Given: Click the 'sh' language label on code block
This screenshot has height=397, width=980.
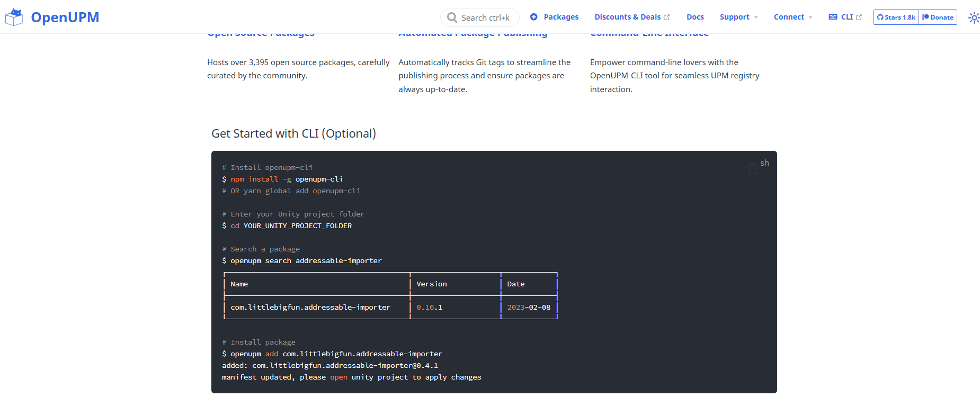Looking at the screenshot, I should (764, 163).
